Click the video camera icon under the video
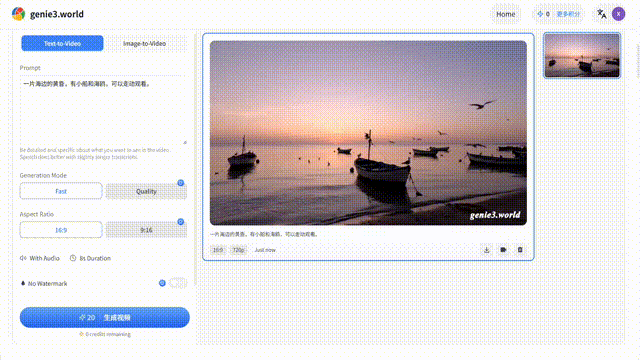640x360 pixels. click(x=503, y=250)
